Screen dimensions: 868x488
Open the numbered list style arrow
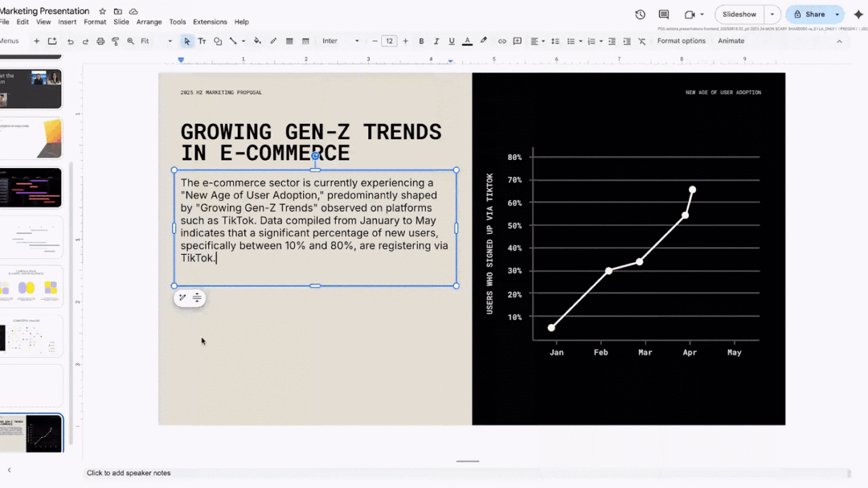click(601, 41)
